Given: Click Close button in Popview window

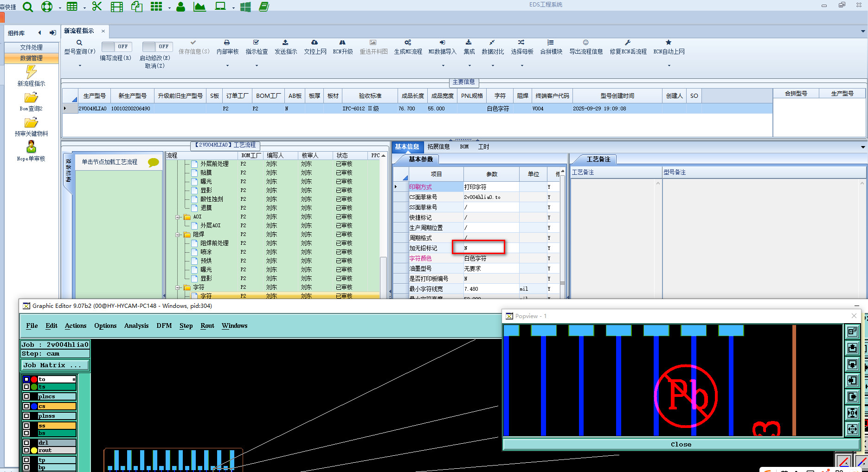Looking at the screenshot, I should tap(681, 444).
